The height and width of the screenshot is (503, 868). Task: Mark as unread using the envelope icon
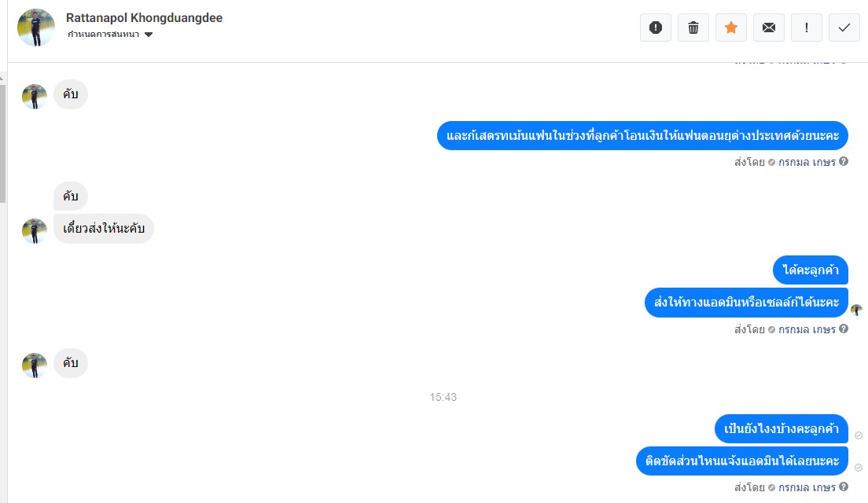(x=768, y=27)
